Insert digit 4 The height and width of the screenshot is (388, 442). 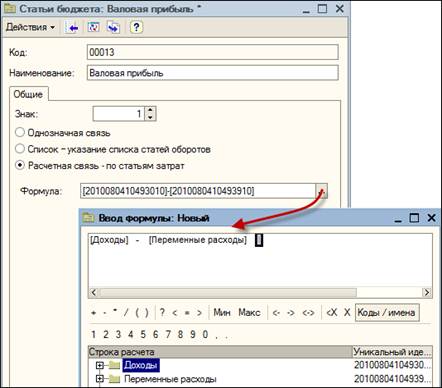[x=131, y=334]
